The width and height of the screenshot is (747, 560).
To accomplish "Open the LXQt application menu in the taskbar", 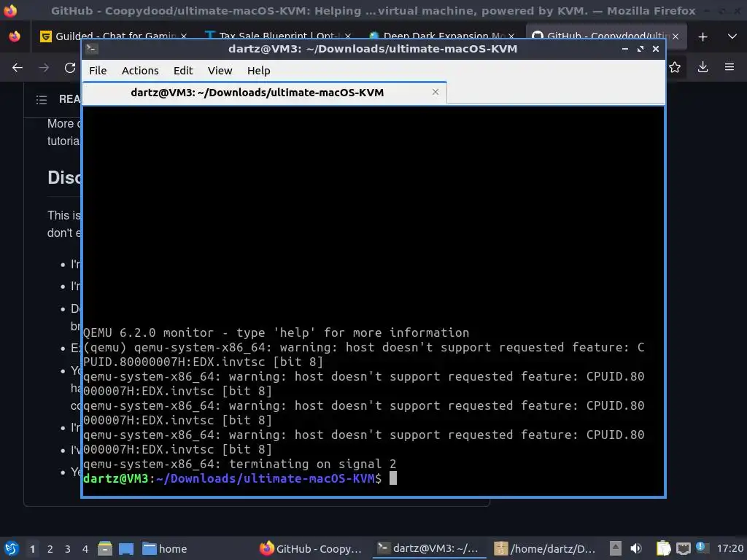I will (x=12, y=548).
